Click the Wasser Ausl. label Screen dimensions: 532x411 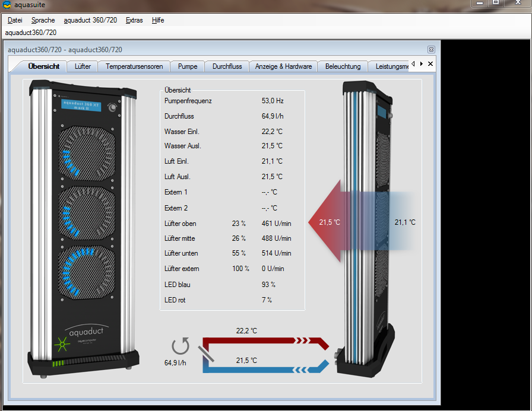pos(182,146)
